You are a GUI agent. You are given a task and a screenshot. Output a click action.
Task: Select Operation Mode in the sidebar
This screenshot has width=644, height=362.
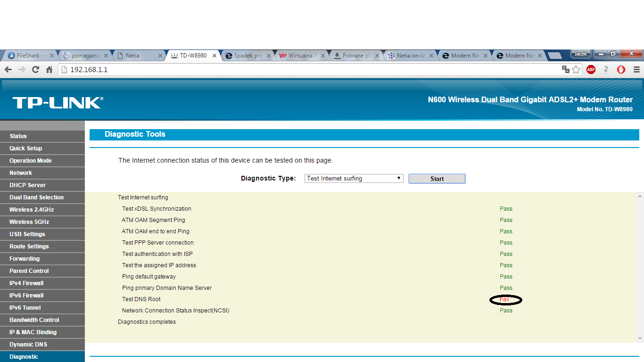click(42, 161)
